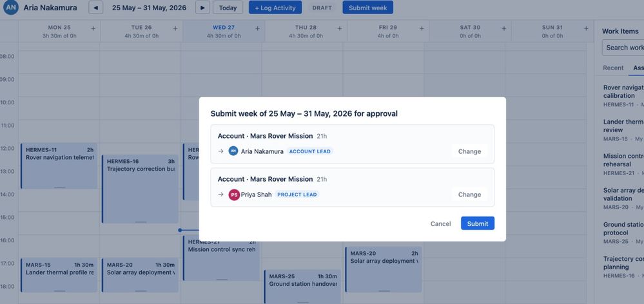Add entry on FRI 29 plus icon
Viewport: 644px width, 304px height.
click(x=422, y=28)
